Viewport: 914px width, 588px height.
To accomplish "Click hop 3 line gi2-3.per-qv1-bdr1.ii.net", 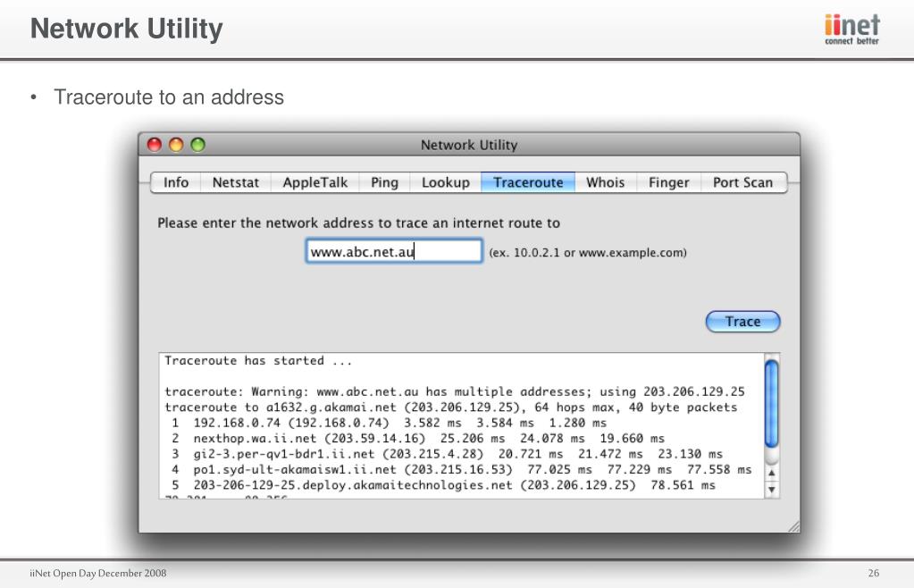I will coord(447,454).
